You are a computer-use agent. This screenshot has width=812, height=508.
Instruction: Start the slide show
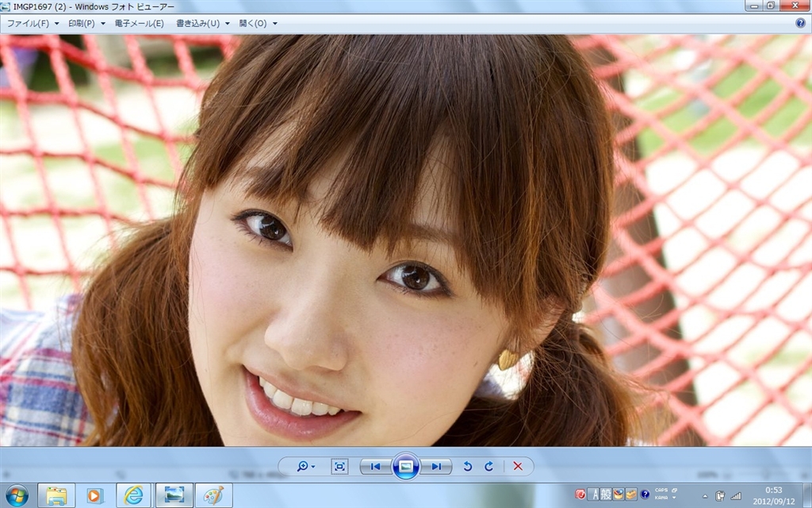406,466
